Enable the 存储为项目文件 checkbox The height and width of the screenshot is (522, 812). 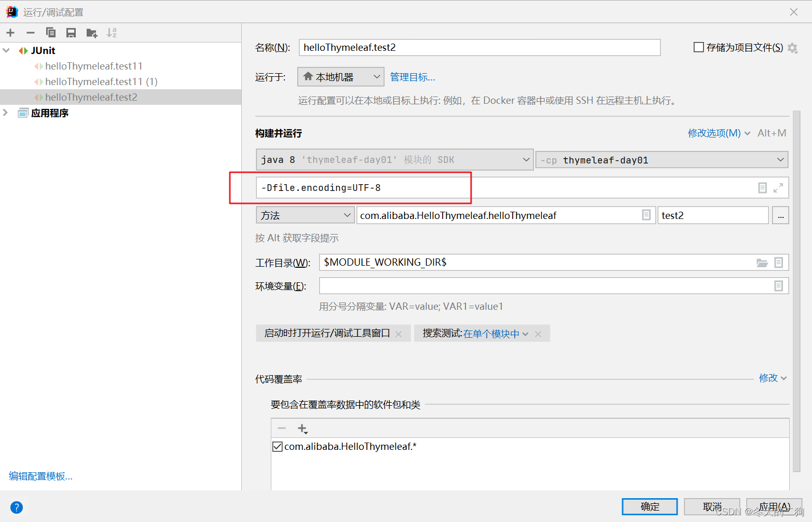pyautogui.click(x=698, y=47)
